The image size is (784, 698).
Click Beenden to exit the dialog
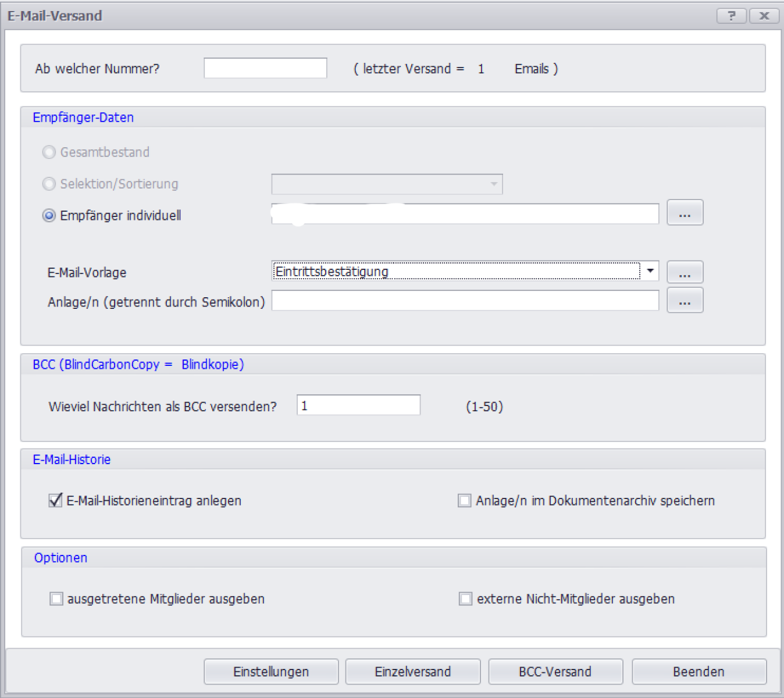click(x=699, y=672)
